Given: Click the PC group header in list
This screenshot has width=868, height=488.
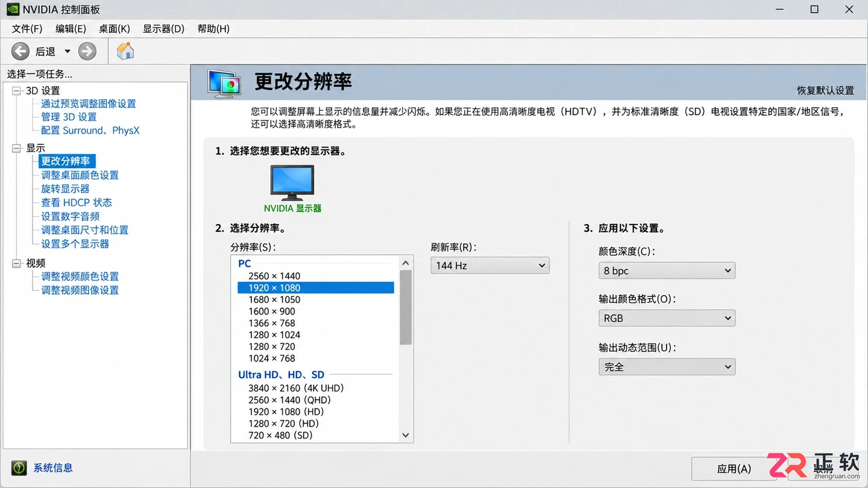Looking at the screenshot, I should coord(244,263).
